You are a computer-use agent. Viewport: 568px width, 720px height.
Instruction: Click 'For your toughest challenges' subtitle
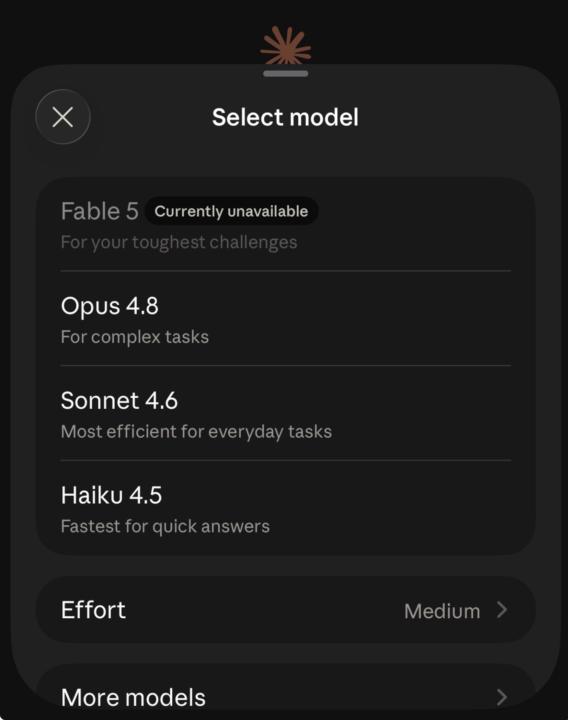click(179, 242)
